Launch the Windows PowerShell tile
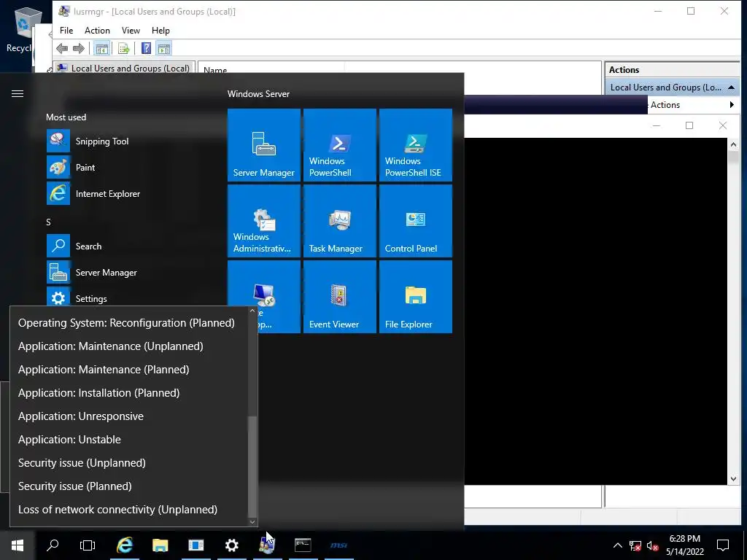The height and width of the screenshot is (560, 747). [x=340, y=145]
